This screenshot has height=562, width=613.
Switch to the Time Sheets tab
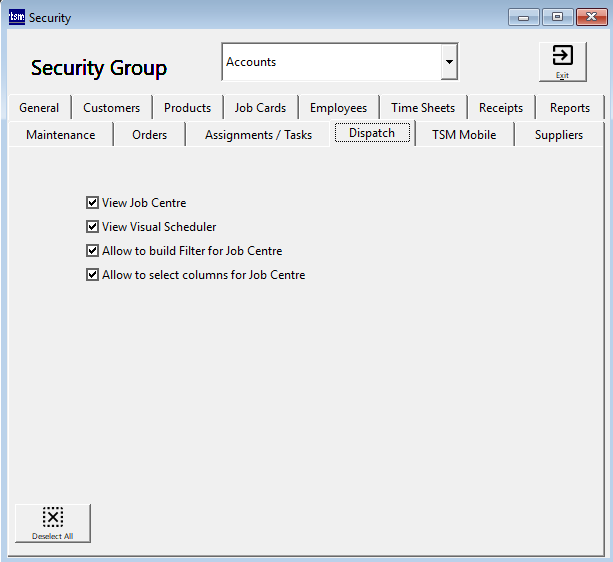click(422, 108)
